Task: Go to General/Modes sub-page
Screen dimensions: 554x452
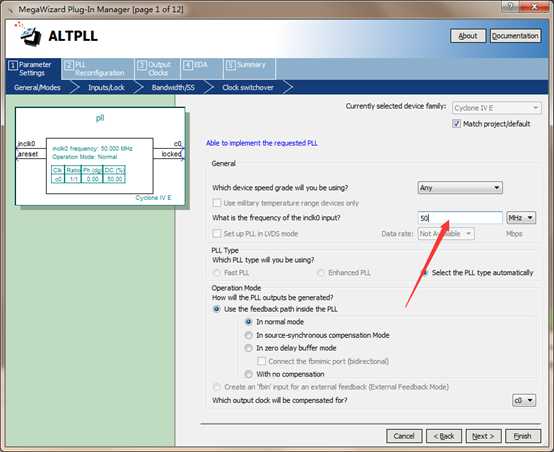Action: click(37, 88)
